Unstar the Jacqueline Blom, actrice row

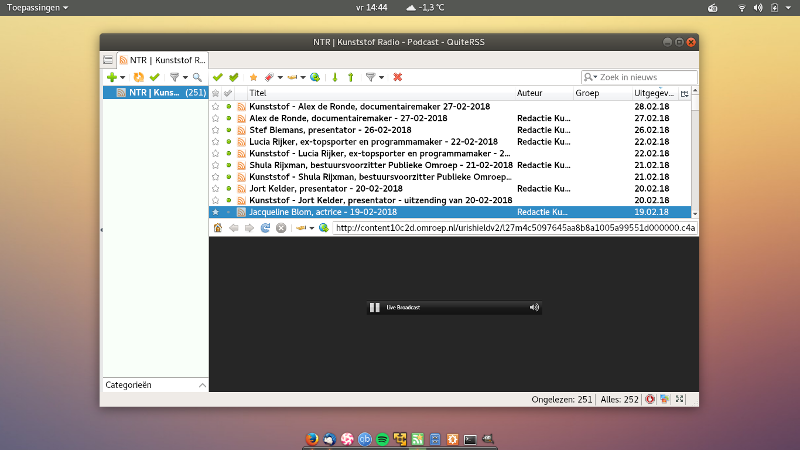pos(215,212)
